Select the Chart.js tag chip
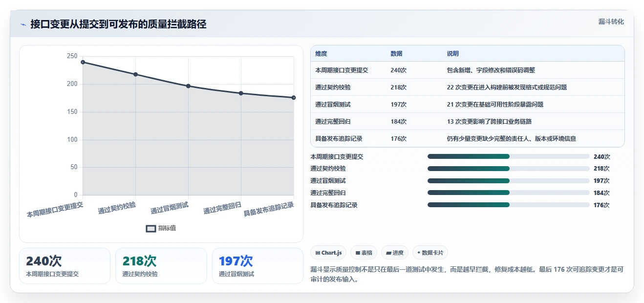 [x=329, y=253]
